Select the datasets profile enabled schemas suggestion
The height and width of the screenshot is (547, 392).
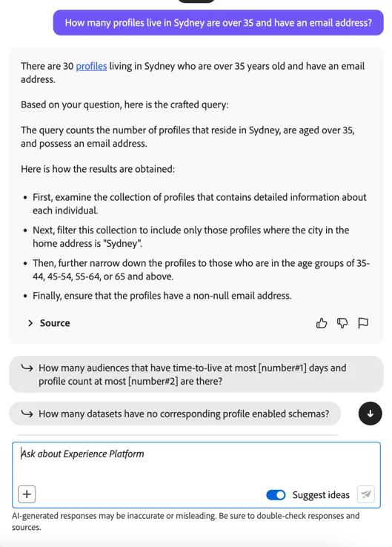tap(175, 414)
